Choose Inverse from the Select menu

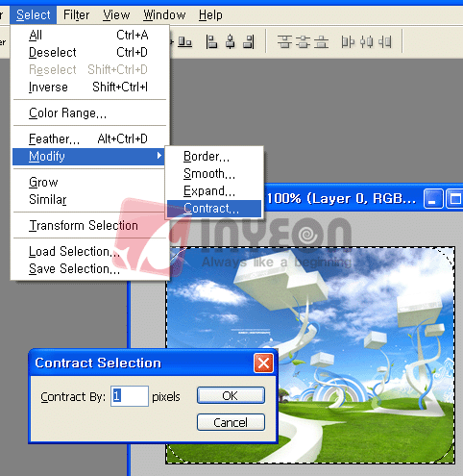point(88,87)
